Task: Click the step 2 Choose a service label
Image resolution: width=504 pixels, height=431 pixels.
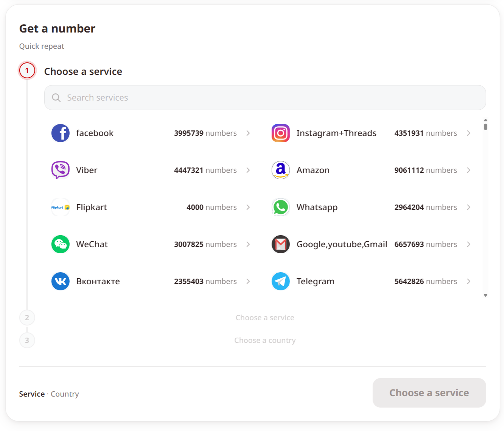Action: tap(265, 318)
